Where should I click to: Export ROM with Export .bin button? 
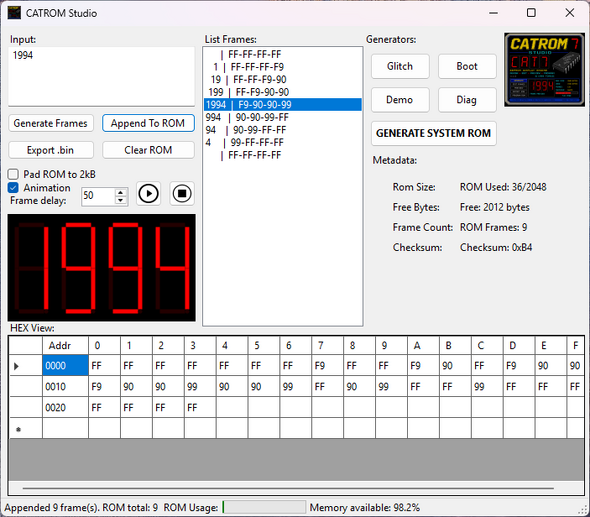(51, 150)
